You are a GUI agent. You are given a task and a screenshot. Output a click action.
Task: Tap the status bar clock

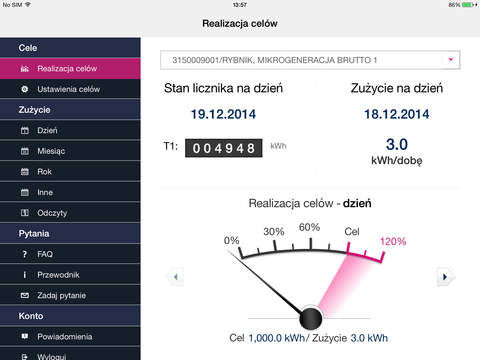tap(240, 5)
